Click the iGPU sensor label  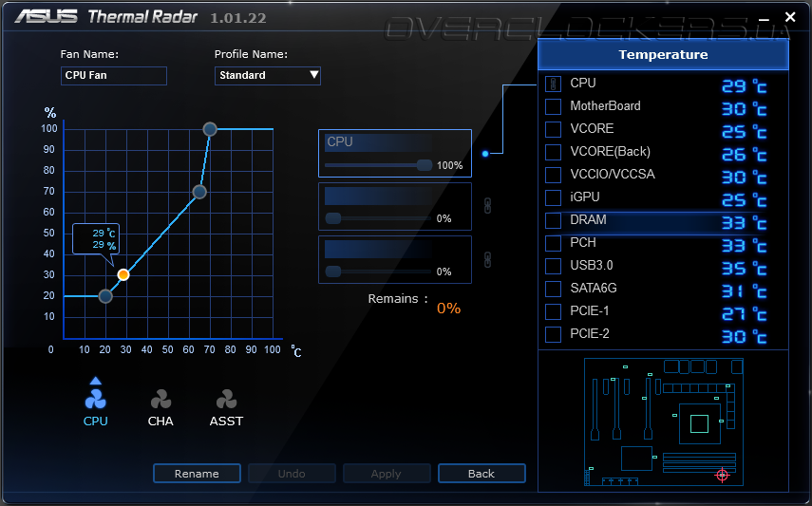point(585,197)
